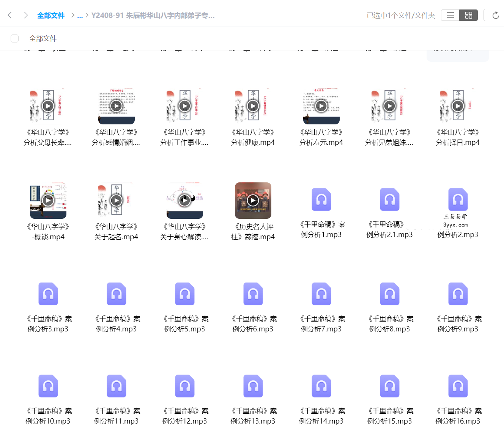Screen dimensions: 504x441
Task: Open audio icon 案例分析12.mp3
Action: click(x=185, y=386)
